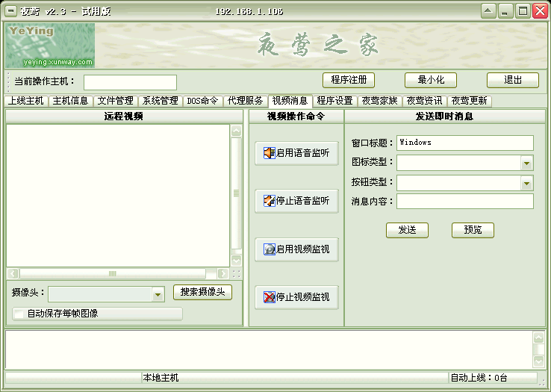
Task: Click the muted speaker icon on 停止语音监听
Action: click(269, 201)
